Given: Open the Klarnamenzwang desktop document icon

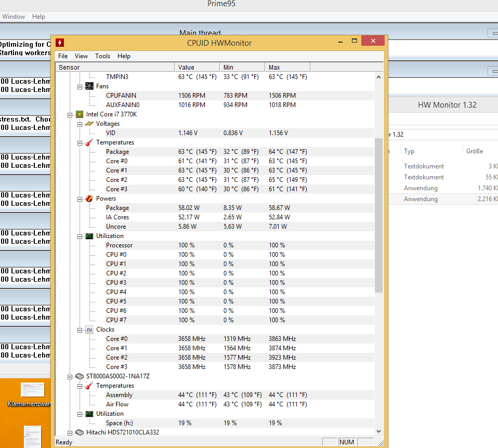Looking at the screenshot, I should pos(32,390).
